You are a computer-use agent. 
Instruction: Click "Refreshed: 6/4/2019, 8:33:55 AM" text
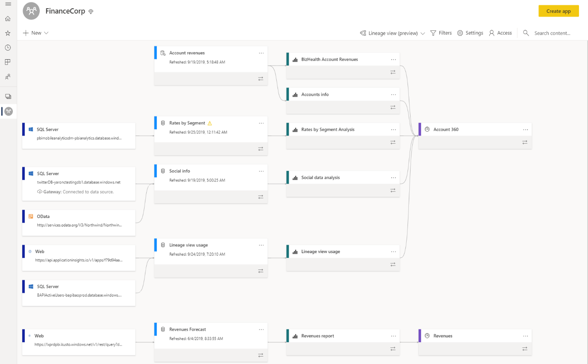tap(196, 339)
